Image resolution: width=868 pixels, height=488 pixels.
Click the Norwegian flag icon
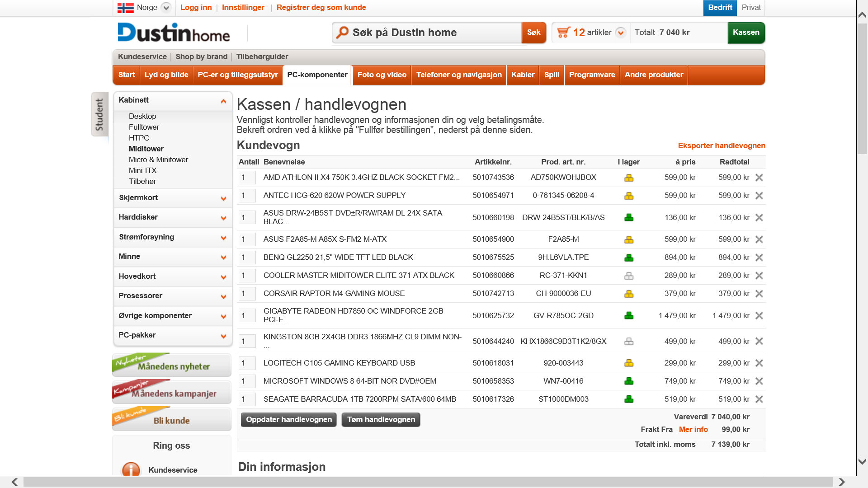tap(125, 8)
